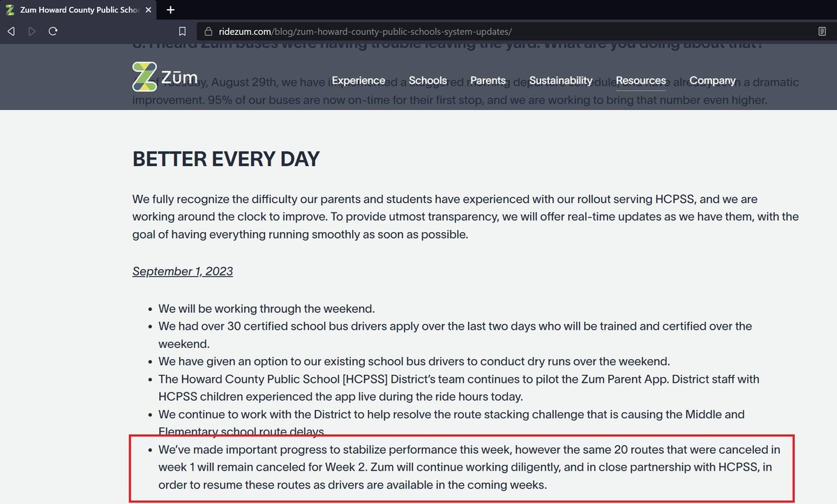Viewport: 837px width, 504px height.
Task: Click the browser forward arrow
Action: tap(32, 31)
